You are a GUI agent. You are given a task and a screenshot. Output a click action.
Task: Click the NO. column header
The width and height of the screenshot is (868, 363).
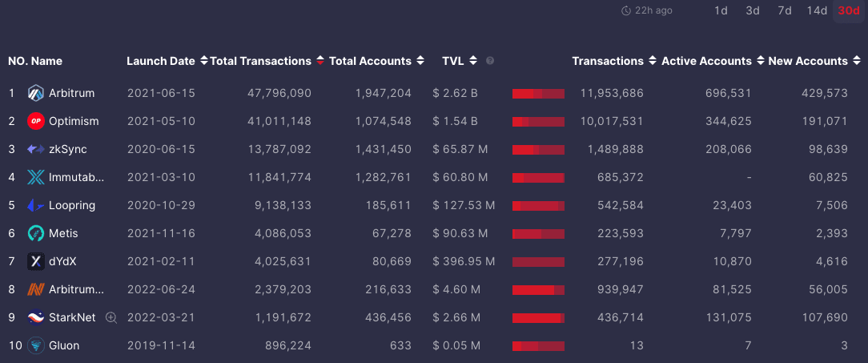18,61
